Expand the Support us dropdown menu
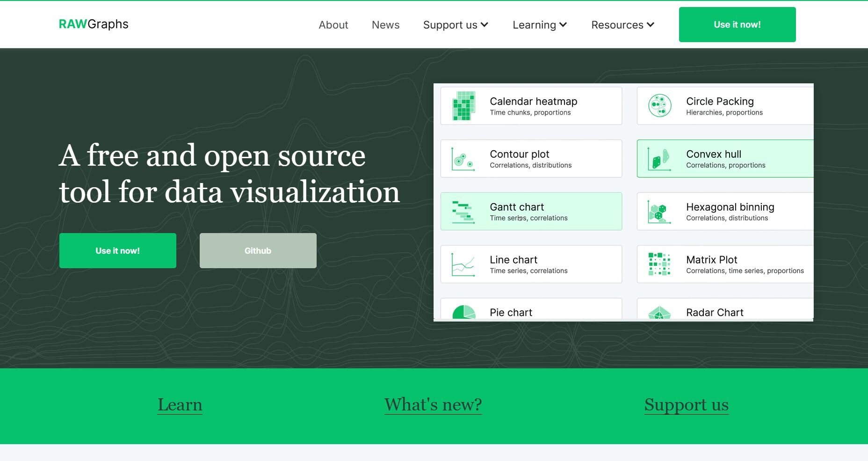This screenshot has width=868, height=461. [x=455, y=25]
